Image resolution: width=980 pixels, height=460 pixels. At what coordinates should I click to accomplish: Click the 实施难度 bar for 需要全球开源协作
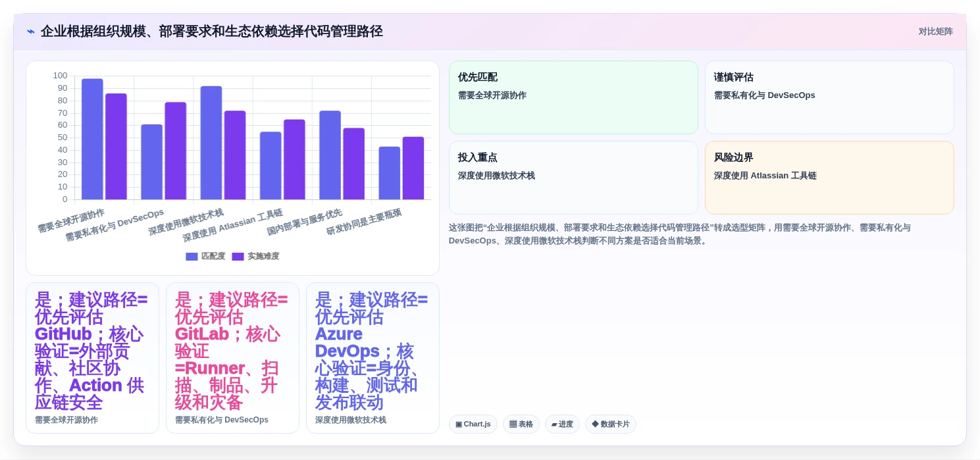tap(116, 147)
